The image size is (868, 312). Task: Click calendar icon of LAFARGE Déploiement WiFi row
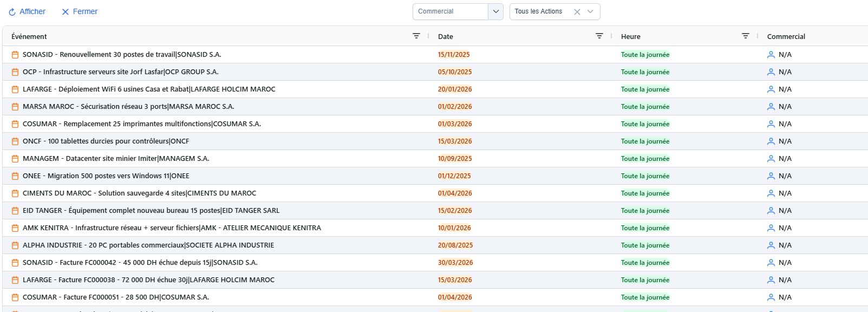(15, 89)
